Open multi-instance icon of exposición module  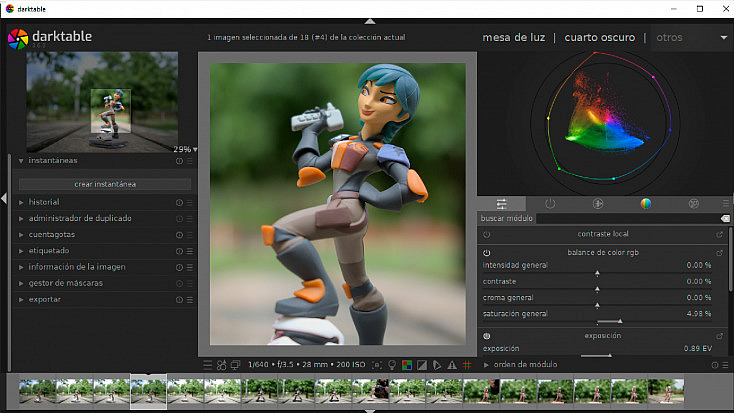pos(719,336)
